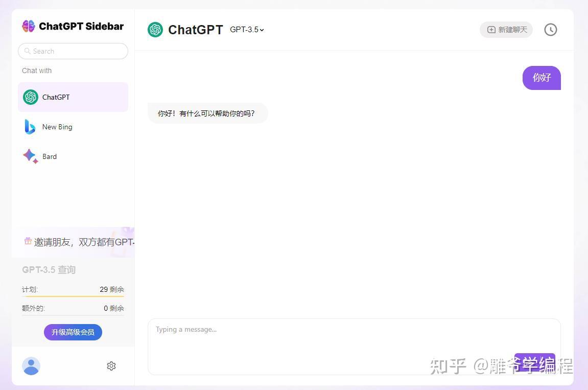This screenshot has width=588, height=390.
Task: Click the settings gear icon
Action: click(x=111, y=366)
